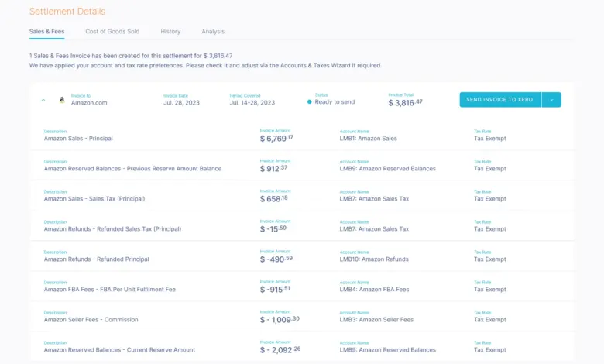604x364 pixels.
Task: Select Amazon Sales - Principal description
Action: (x=78, y=139)
